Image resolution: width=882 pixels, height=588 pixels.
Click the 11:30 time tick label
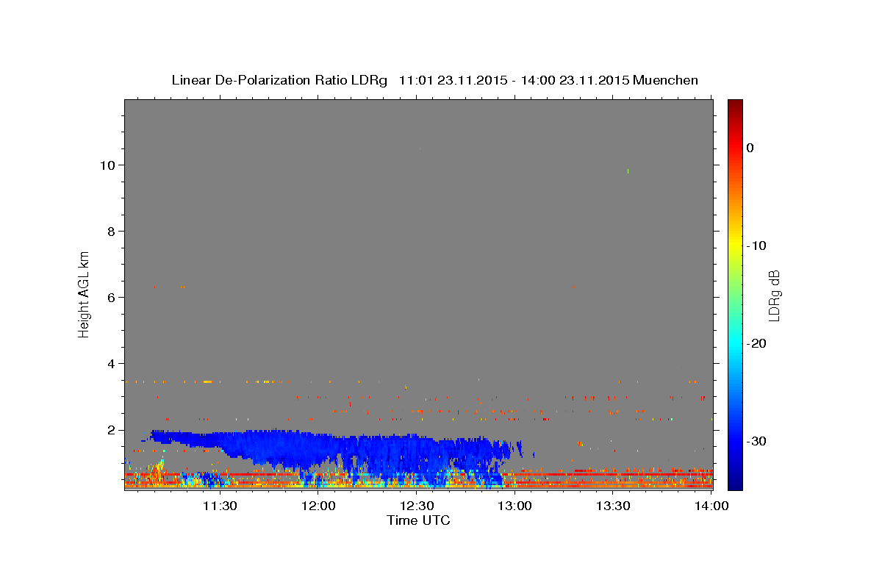(220, 506)
